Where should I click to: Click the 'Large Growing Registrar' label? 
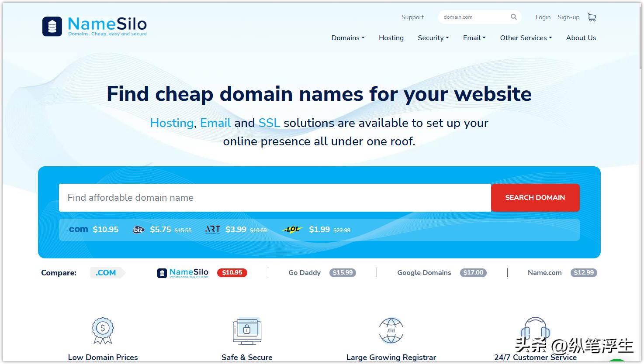pos(391,357)
